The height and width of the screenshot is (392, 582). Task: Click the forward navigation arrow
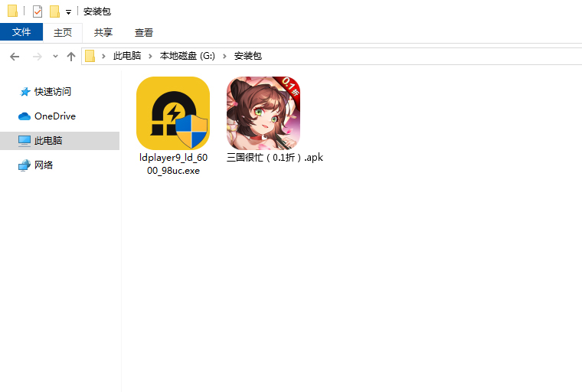[36, 57]
